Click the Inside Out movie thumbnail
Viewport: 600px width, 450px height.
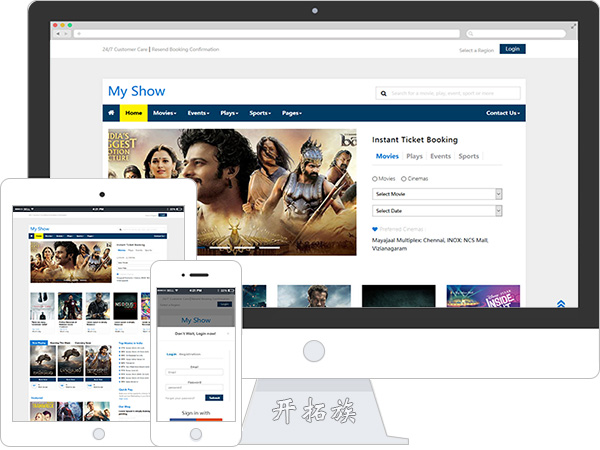click(483, 296)
